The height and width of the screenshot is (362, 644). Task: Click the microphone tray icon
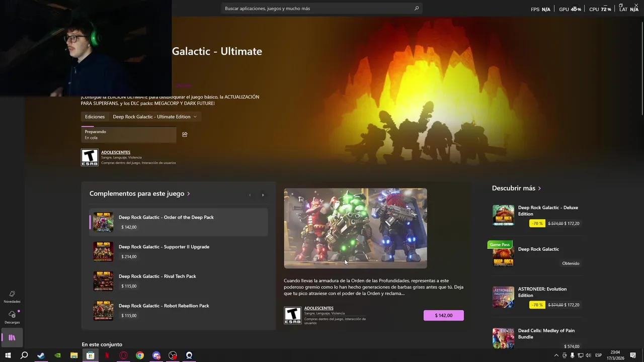[x=573, y=355]
